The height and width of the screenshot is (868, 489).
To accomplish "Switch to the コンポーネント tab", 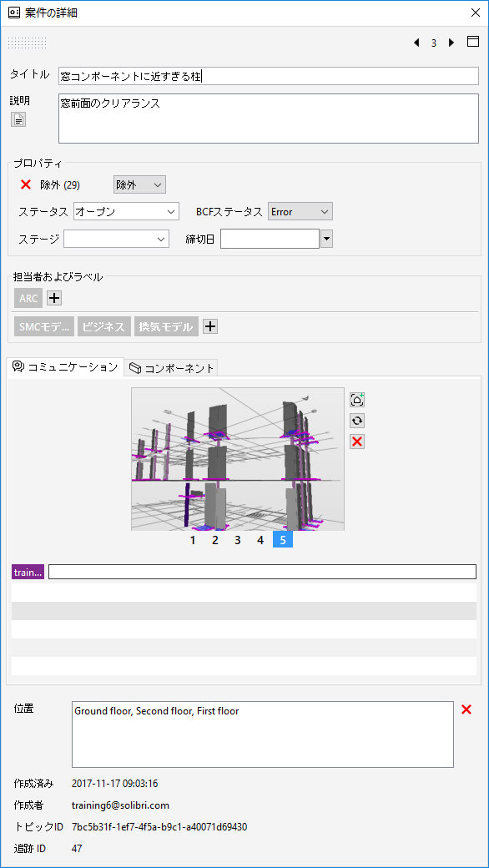I will [x=171, y=368].
